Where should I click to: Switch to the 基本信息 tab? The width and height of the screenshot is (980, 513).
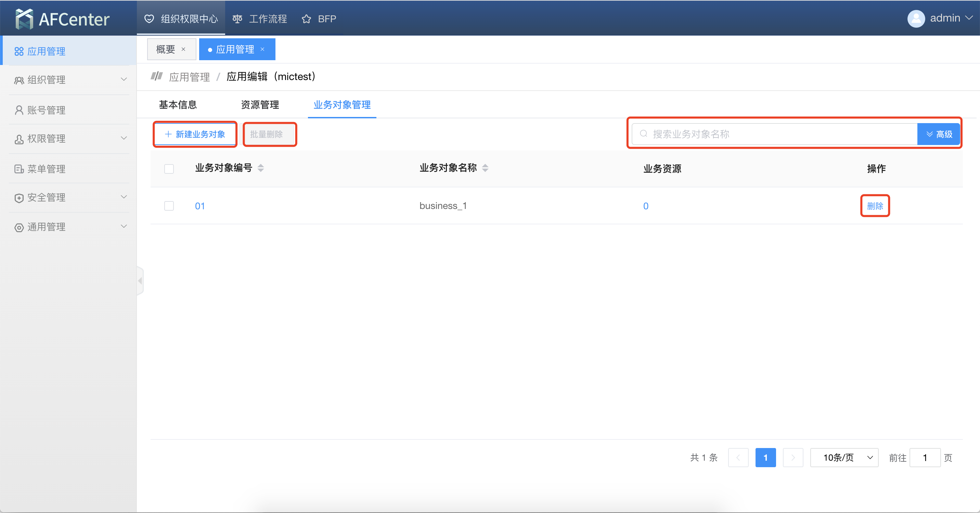point(178,105)
